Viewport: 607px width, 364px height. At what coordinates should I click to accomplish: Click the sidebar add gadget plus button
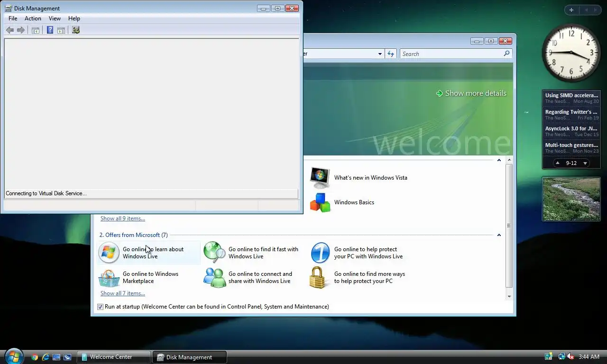click(571, 10)
